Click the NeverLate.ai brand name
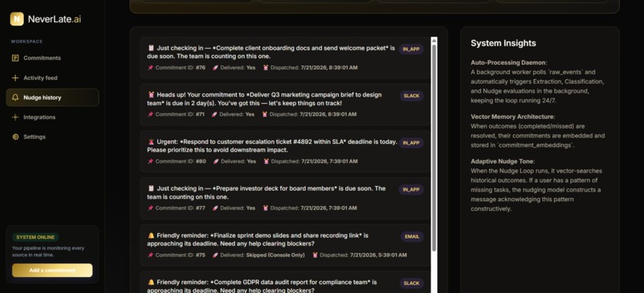Viewport: 644px width, 293px height. [x=54, y=19]
